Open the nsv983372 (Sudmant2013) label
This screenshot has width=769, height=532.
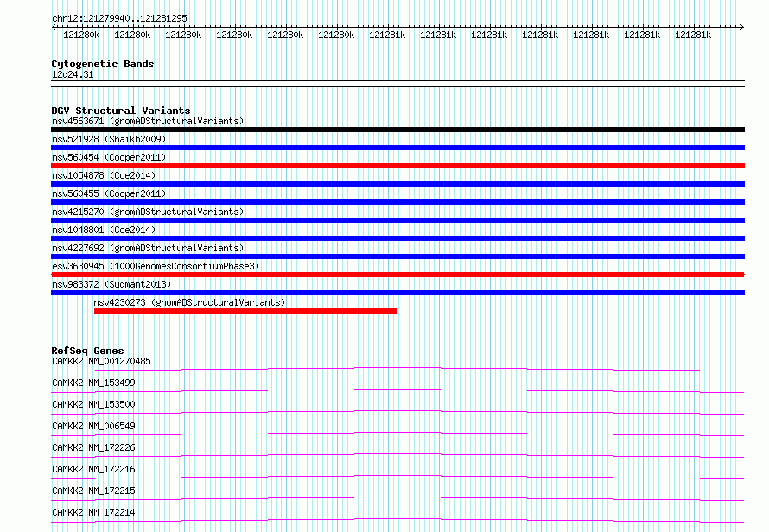pyautogui.click(x=111, y=284)
